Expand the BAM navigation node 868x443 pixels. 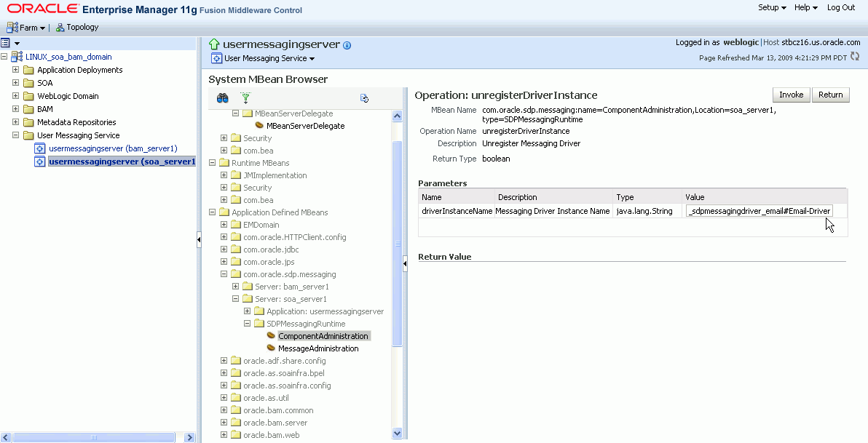[x=15, y=109]
